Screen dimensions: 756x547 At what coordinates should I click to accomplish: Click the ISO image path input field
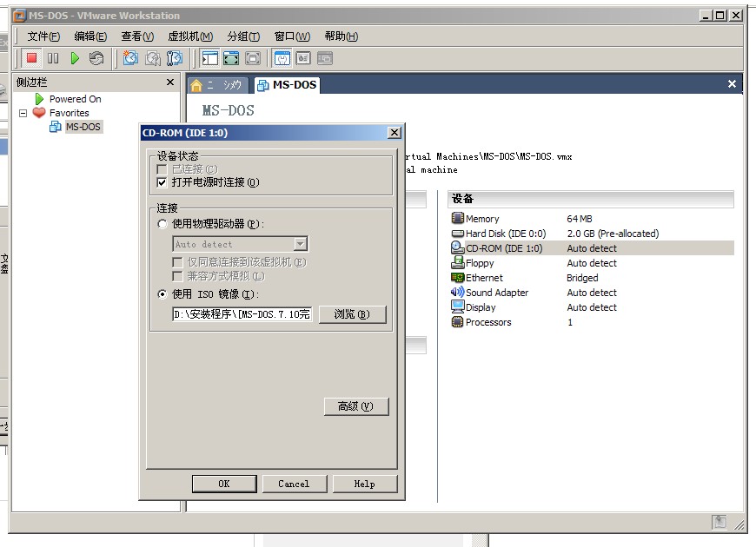coord(242,314)
